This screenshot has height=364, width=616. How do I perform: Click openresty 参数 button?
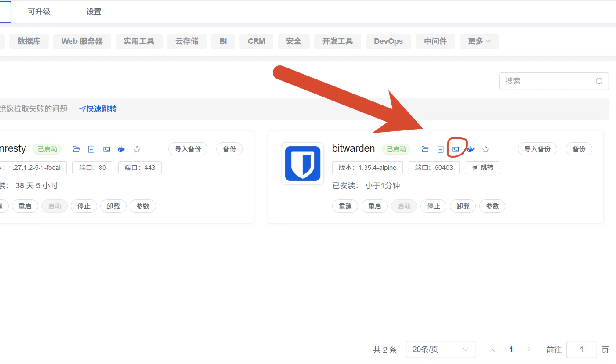point(143,206)
